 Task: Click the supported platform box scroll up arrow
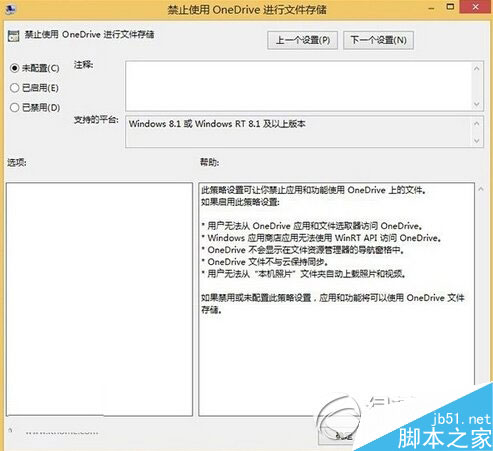point(477,124)
